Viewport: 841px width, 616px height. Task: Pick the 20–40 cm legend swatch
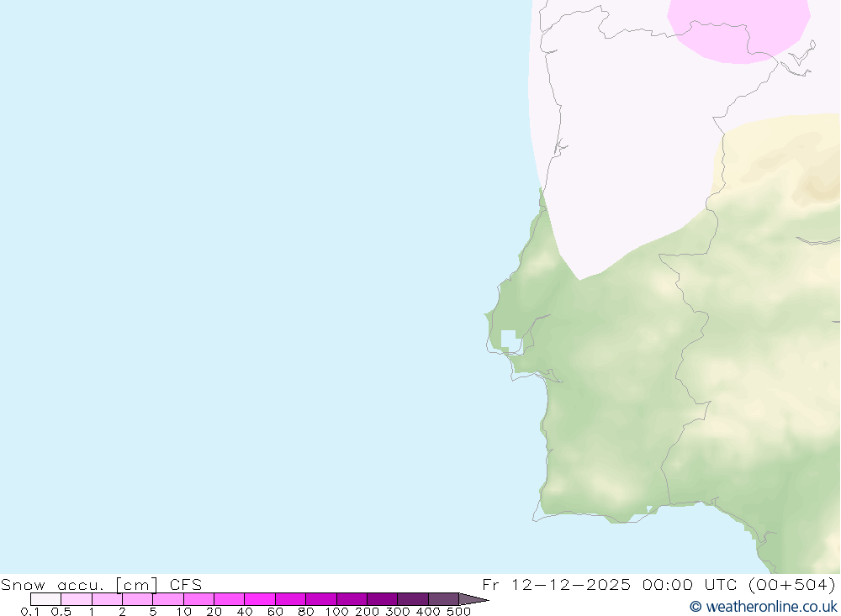click(x=229, y=599)
